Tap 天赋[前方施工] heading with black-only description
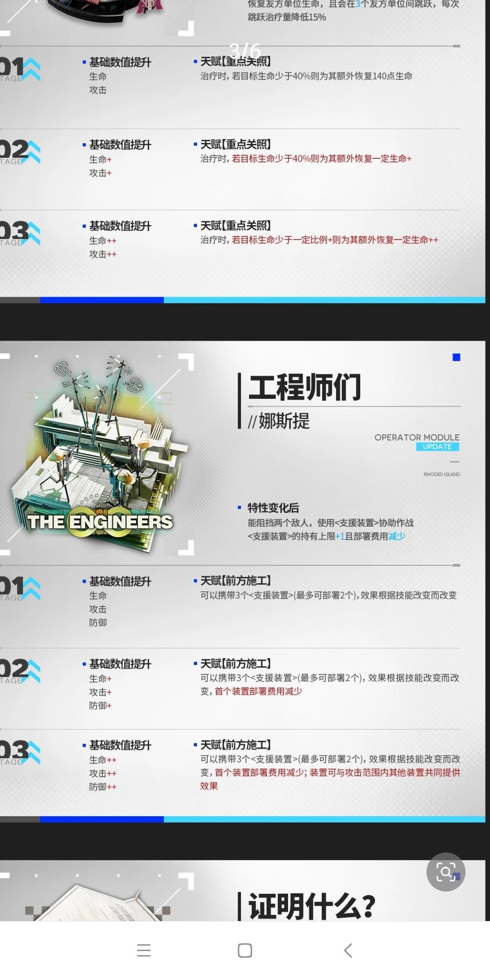This screenshot has width=490, height=980. 235,581
